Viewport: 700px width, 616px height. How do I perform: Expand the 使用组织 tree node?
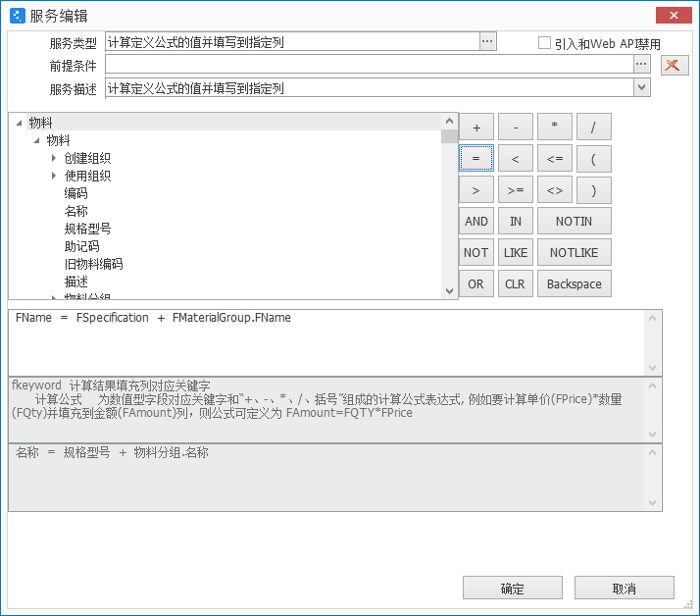tap(54, 176)
